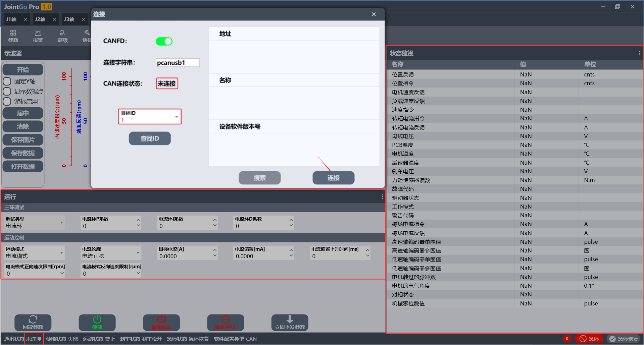Click the 名称 column header in 状态监视
This screenshot has height=345, width=644.
coord(398,64)
